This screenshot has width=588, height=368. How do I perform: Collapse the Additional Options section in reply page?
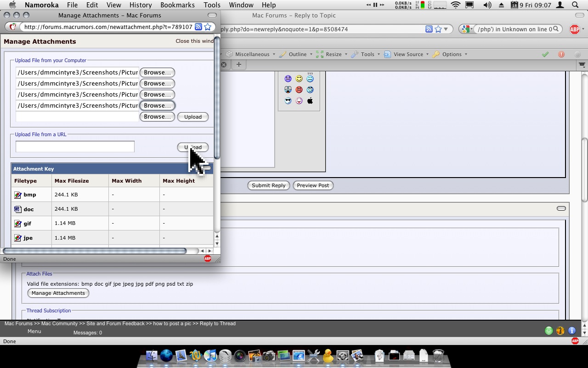(x=561, y=208)
